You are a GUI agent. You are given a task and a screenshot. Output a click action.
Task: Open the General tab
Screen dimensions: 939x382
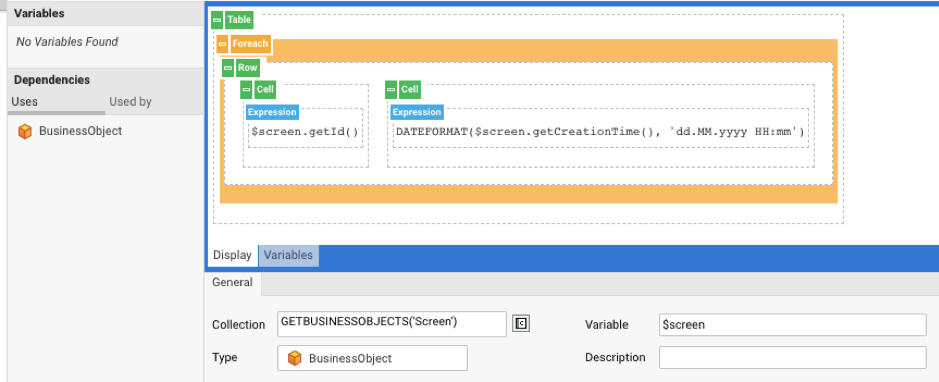point(232,282)
